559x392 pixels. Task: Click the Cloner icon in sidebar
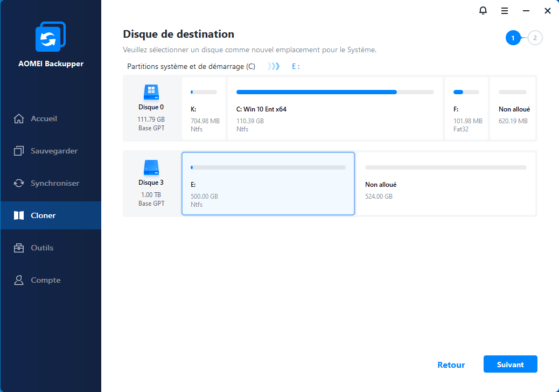(x=19, y=215)
